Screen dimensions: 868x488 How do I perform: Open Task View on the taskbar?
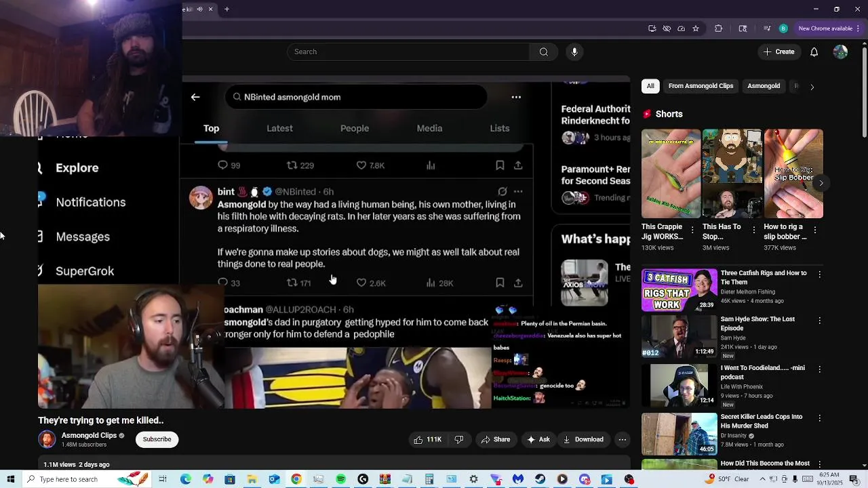coord(163,479)
